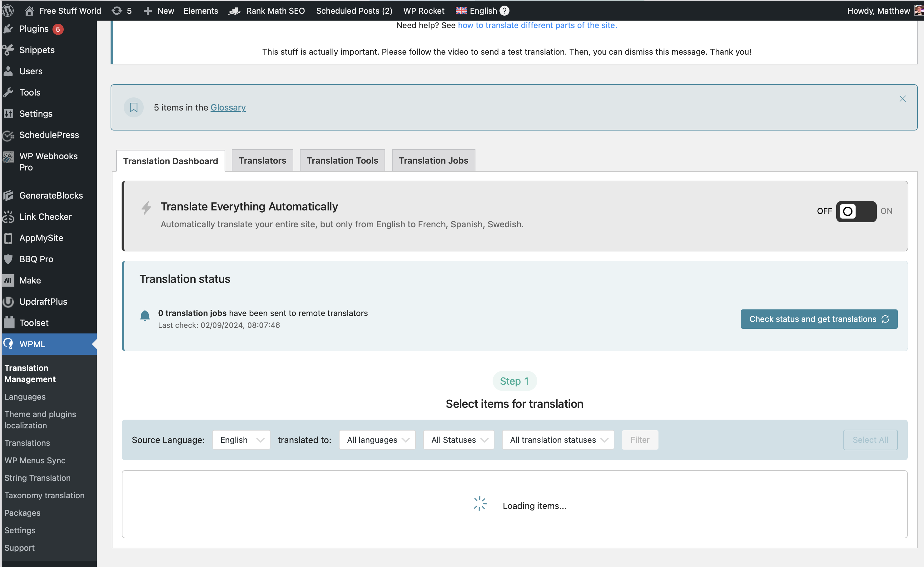Dismiss the Glossary notice with X
The image size is (924, 567).
click(x=902, y=99)
